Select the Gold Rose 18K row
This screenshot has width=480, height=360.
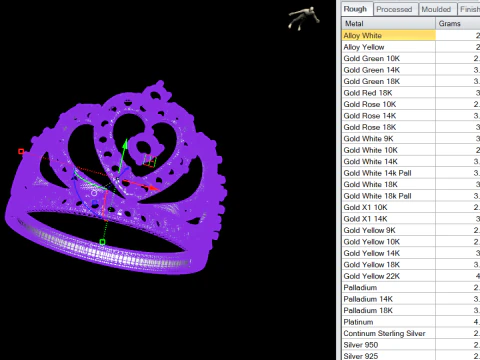coord(411,127)
